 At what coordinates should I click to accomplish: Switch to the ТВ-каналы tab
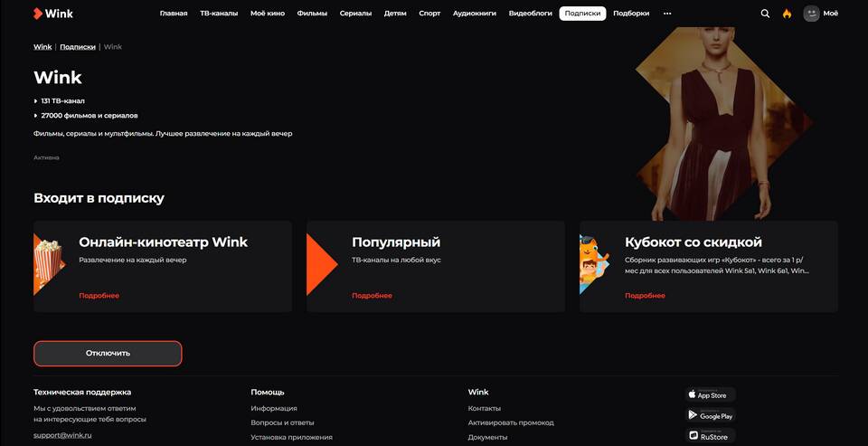tap(219, 14)
